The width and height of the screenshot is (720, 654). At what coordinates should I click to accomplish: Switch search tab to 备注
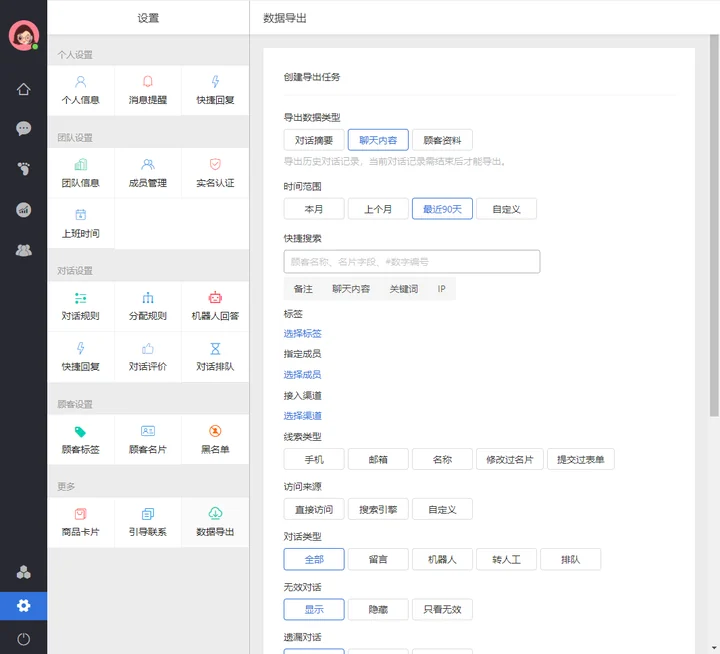click(303, 289)
